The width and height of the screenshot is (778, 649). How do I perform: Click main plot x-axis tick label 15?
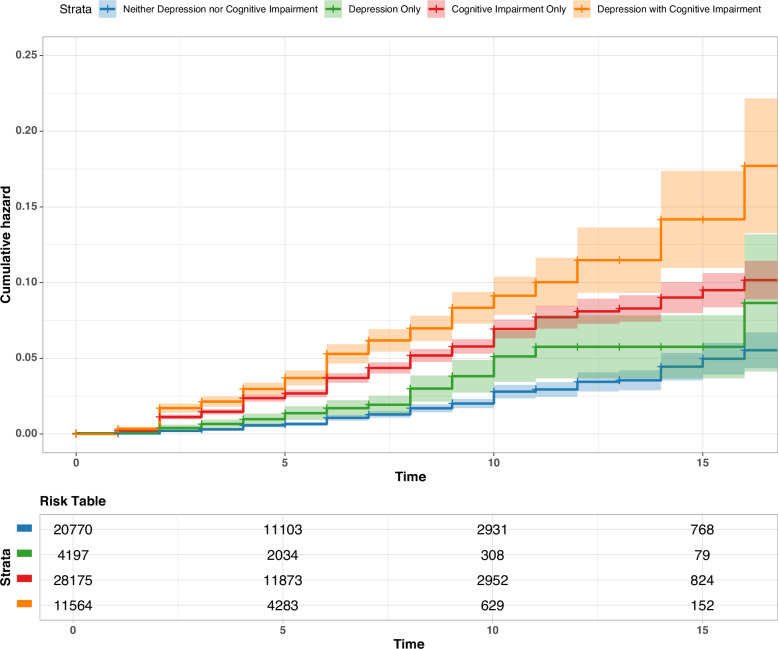click(702, 462)
